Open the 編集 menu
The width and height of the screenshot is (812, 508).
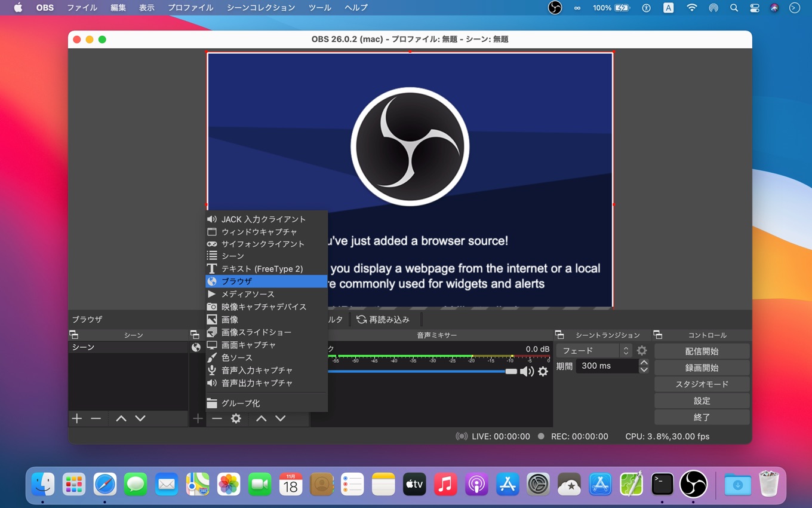118,8
